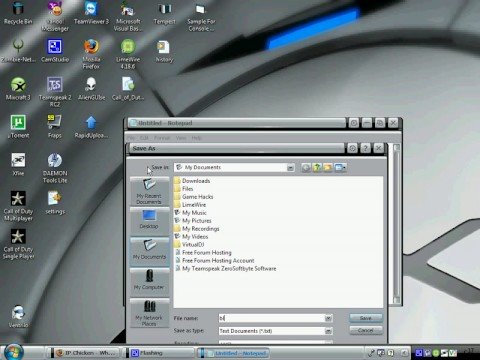
Task: Launch CamStudio from desktop
Action: pos(55,51)
